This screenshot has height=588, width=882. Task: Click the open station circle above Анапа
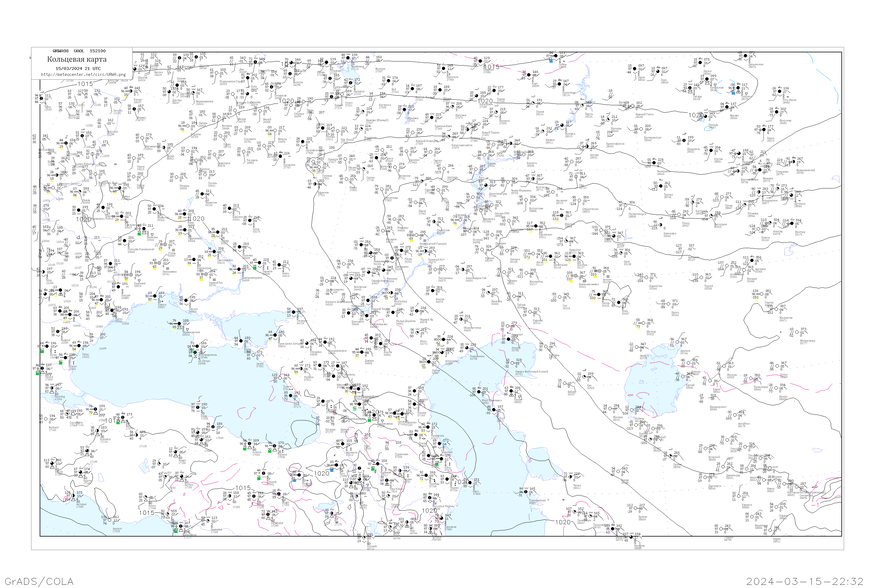click(x=253, y=355)
